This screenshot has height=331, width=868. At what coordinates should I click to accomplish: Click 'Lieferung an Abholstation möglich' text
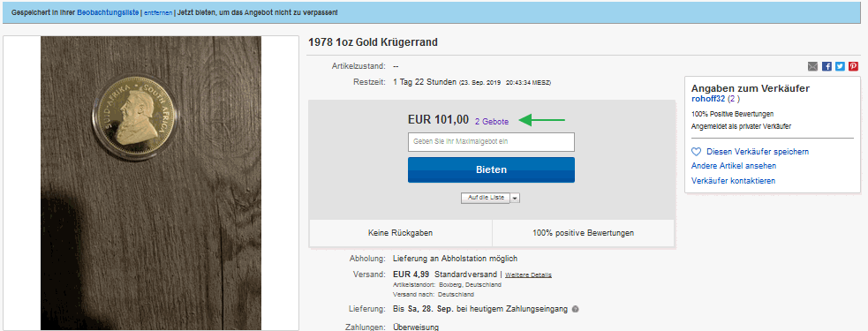456,259
